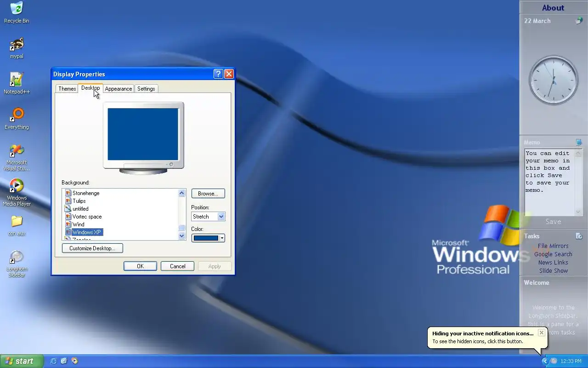Show hidden notification icons with tray arrow
588x368 pixels.
545,361
